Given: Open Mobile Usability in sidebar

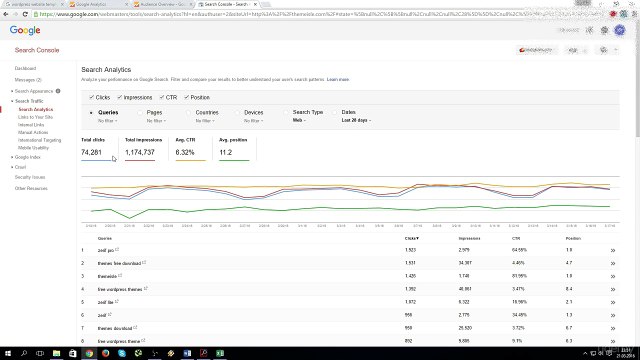Looking at the screenshot, I should [x=33, y=148].
